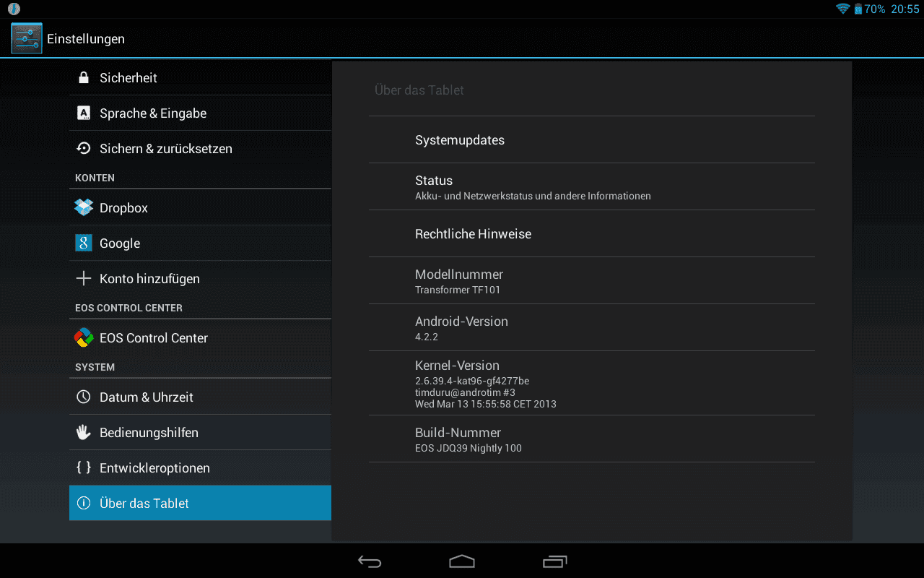The width and height of the screenshot is (924, 578).
Task: Tap the notification icon in status bar
Action: [14, 9]
